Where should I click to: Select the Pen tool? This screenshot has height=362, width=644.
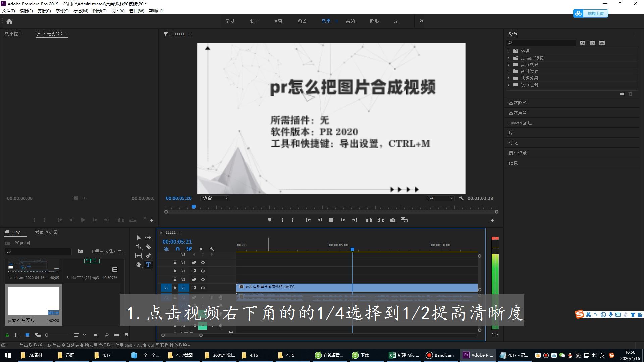tap(148, 256)
